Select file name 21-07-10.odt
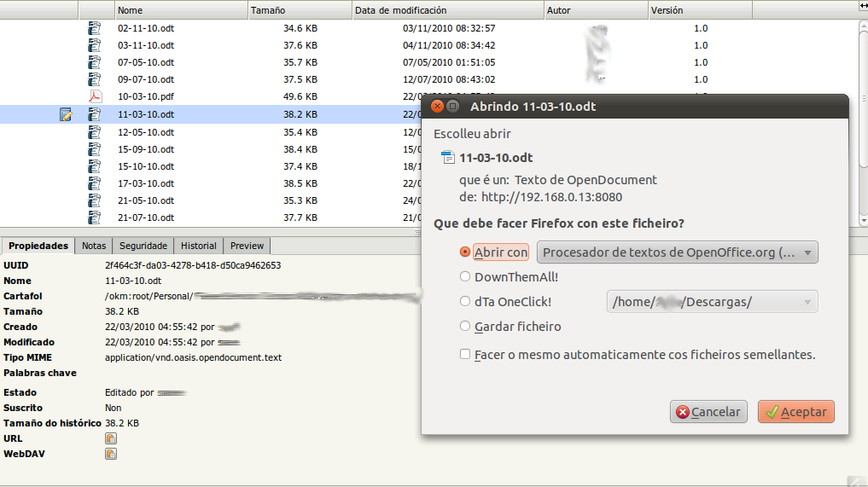The height and width of the screenshot is (487, 868). coord(146,218)
